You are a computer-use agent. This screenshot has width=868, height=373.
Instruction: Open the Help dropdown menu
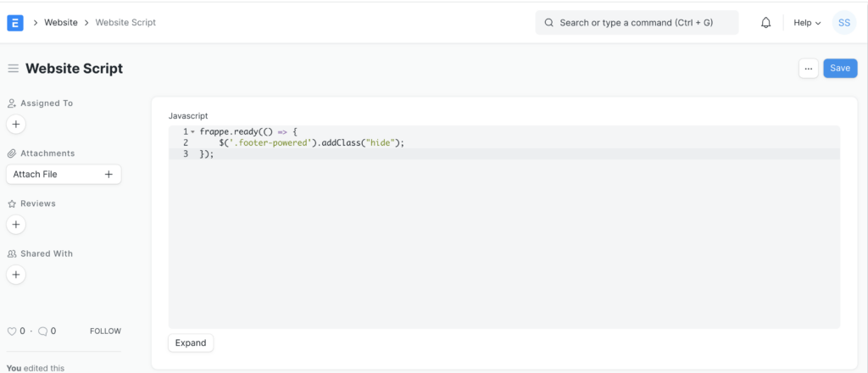tap(807, 23)
